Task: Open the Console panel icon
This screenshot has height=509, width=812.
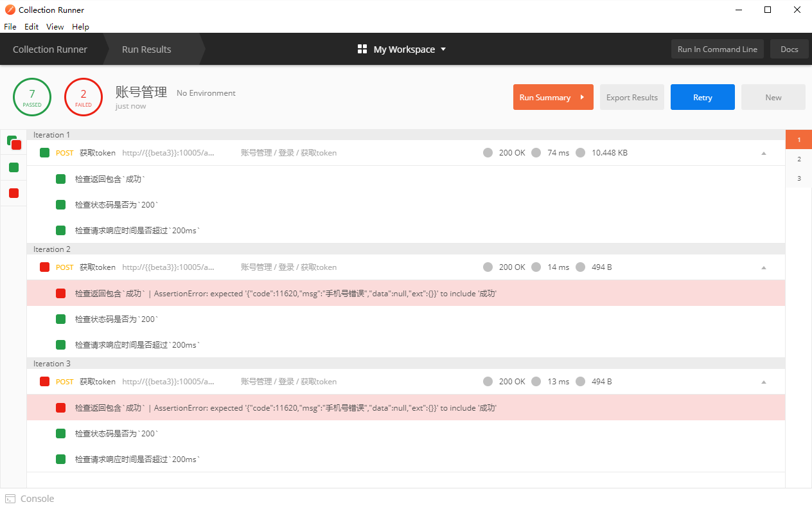Action: tap(10, 499)
